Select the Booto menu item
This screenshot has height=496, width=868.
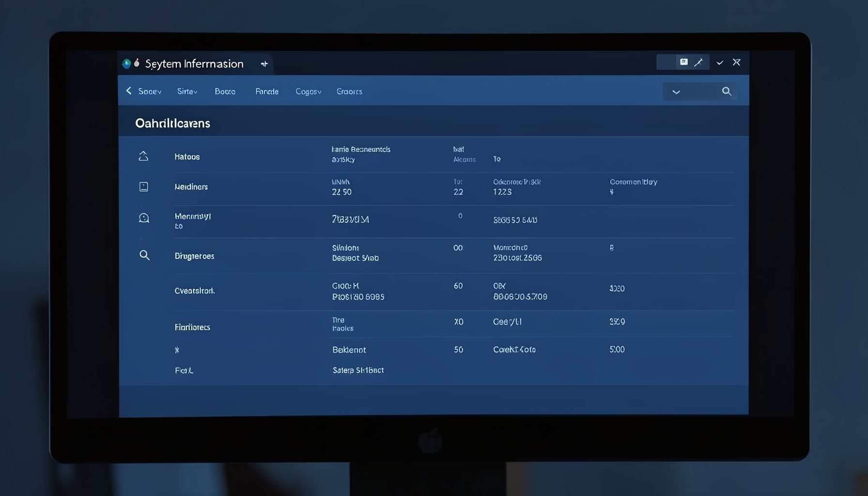pyautogui.click(x=225, y=91)
